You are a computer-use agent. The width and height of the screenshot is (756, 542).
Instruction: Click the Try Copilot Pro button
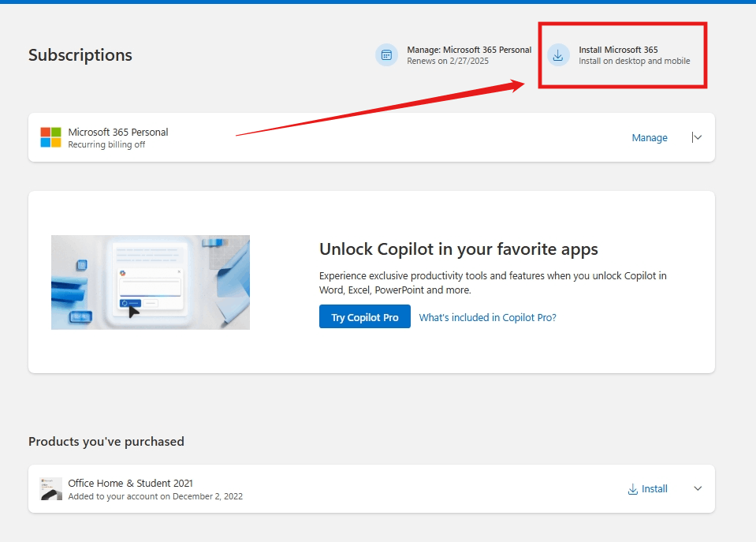(x=365, y=316)
